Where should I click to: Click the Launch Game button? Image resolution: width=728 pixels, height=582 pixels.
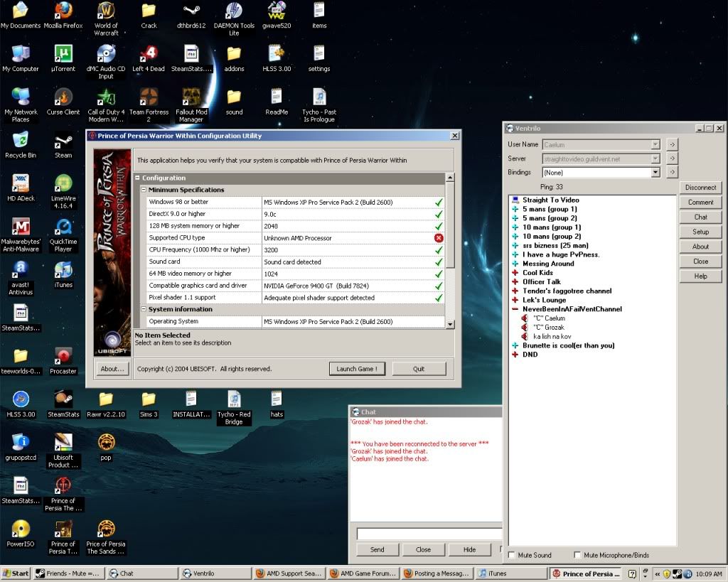tap(356, 369)
